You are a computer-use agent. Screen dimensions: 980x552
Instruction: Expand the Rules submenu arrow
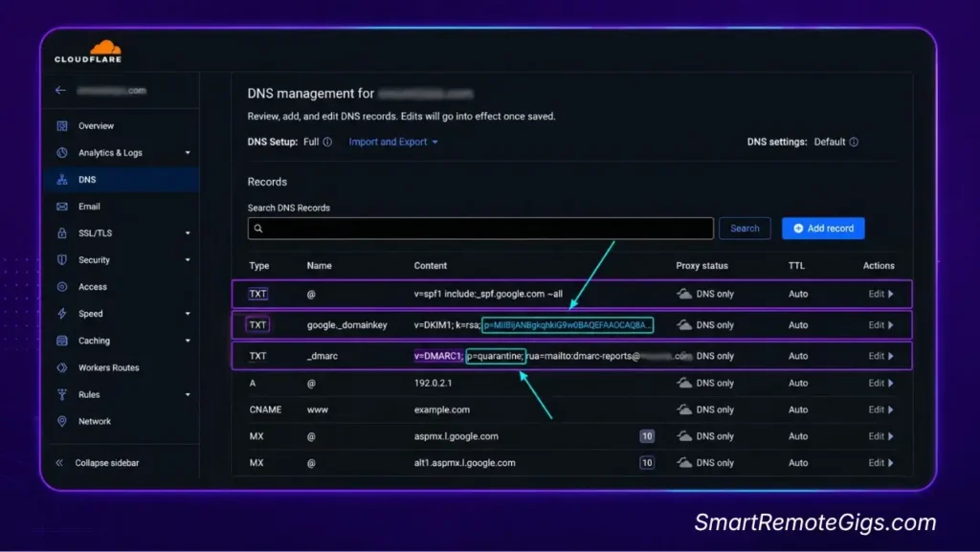pos(188,395)
